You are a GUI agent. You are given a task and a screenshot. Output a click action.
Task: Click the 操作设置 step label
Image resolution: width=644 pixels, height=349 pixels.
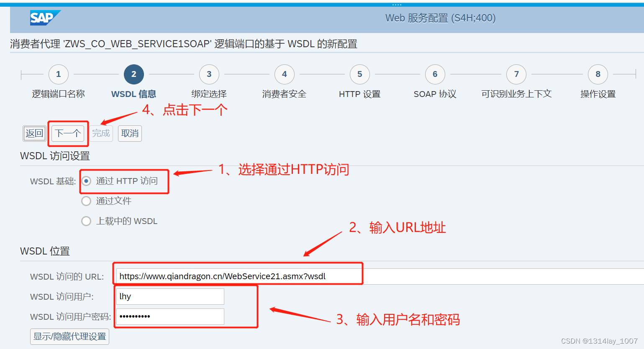pos(598,94)
